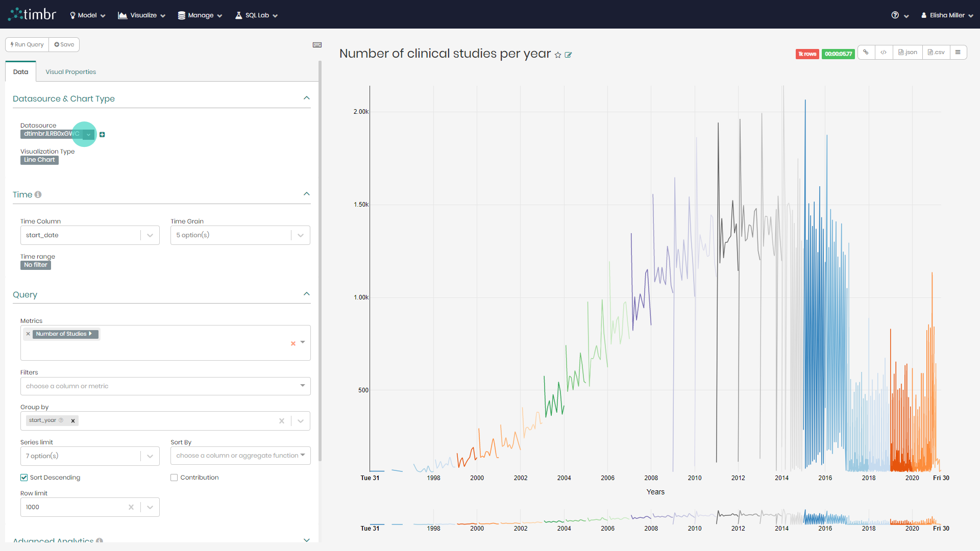Switch to the Data tab
Viewport: 980px width, 551px height.
pyautogui.click(x=20, y=71)
